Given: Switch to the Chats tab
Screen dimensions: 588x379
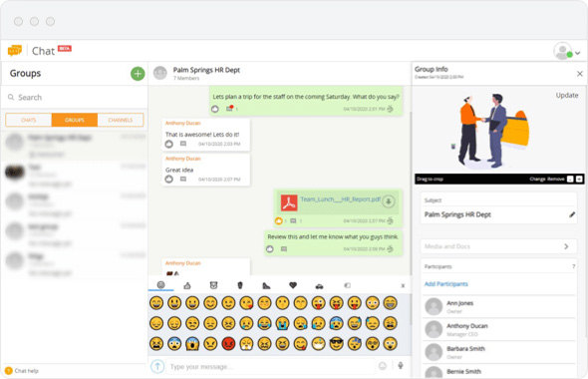Looking at the screenshot, I should (x=29, y=120).
